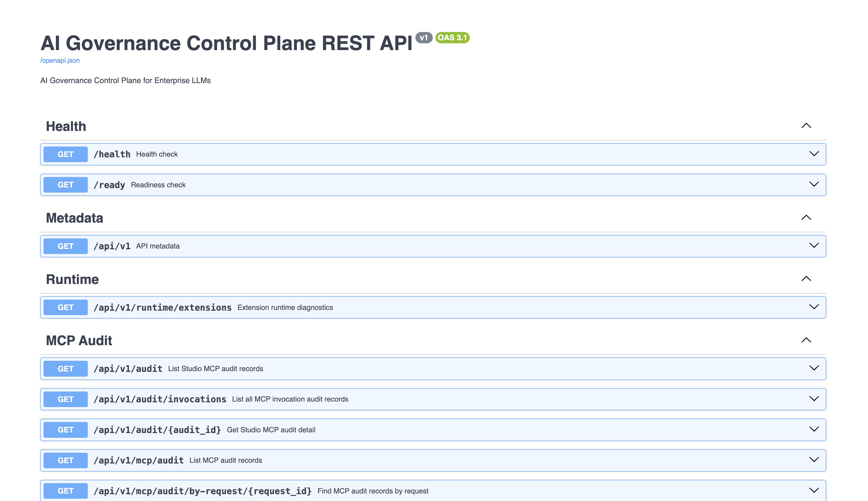Expand the audit/{audit_id} endpoint arrow
Screen dimensions: 868x501
(x=814, y=430)
